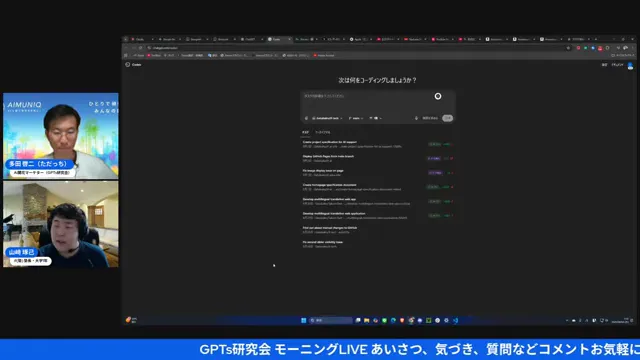Image resolution: width=640 pixels, height=360 pixels.
Task: Switch to the ChatGPT browser tab
Action: pos(252,39)
